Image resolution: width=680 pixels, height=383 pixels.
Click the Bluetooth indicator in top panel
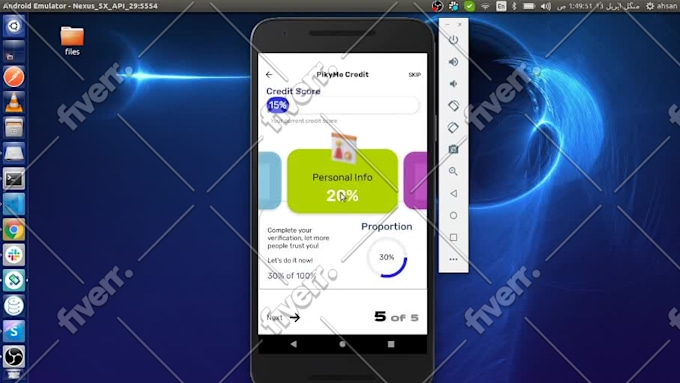click(515, 6)
